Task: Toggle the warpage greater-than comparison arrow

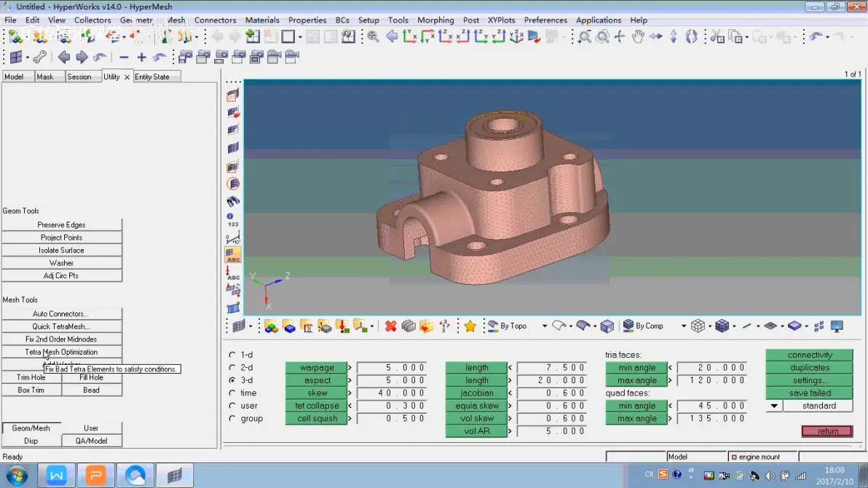Action: click(350, 367)
